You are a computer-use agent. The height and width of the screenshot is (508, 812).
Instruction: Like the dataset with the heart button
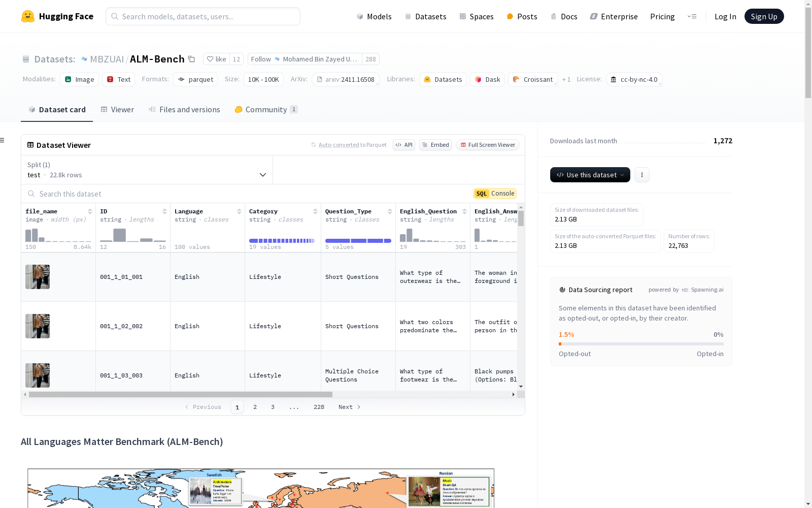click(x=217, y=59)
